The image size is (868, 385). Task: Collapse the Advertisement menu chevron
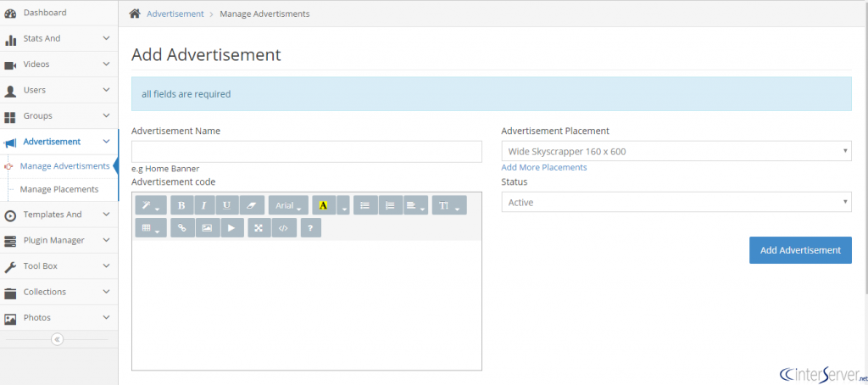[106, 142]
